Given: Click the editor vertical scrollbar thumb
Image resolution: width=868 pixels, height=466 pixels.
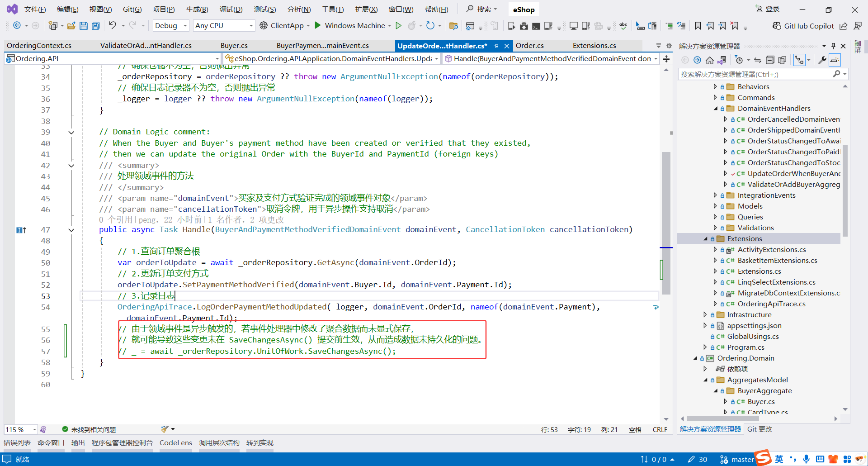Looking at the screenshot, I should tap(666, 223).
